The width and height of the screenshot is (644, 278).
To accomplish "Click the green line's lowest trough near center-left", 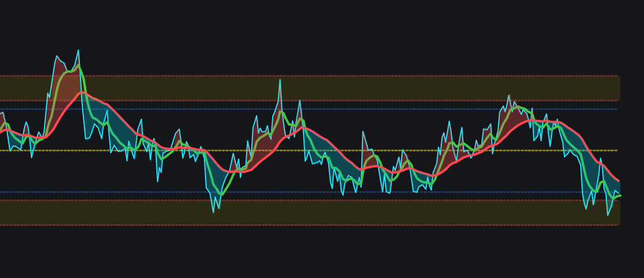I will (220, 195).
